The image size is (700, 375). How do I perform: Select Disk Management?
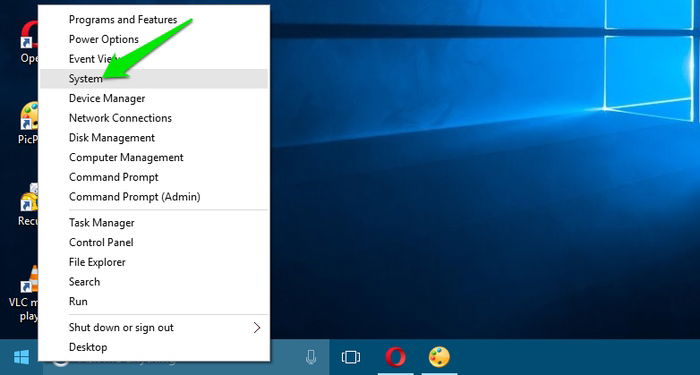coord(154,138)
